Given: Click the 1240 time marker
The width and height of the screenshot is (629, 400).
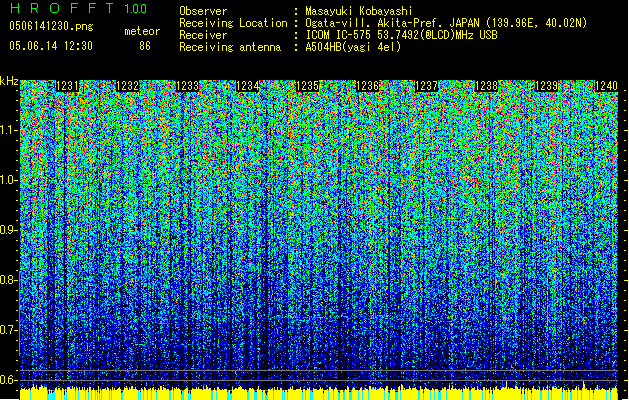Looking at the screenshot, I should tap(607, 87).
